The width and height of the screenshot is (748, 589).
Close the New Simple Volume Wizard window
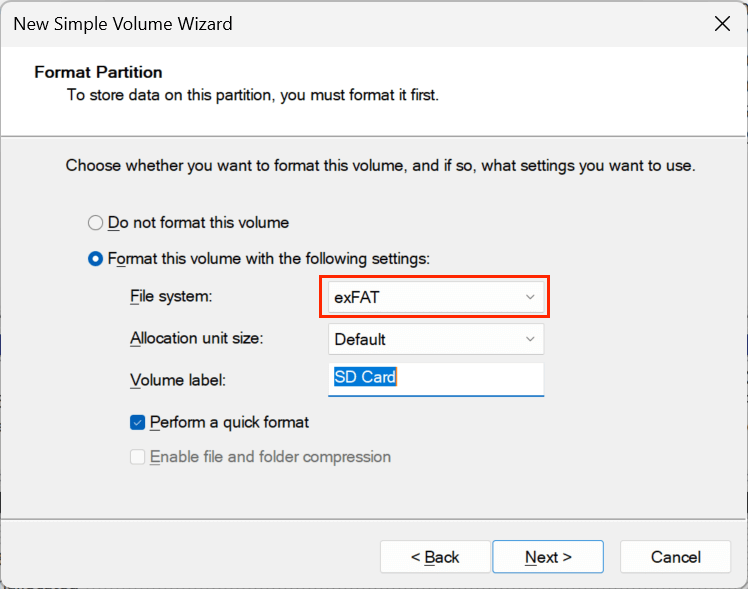pos(719,23)
